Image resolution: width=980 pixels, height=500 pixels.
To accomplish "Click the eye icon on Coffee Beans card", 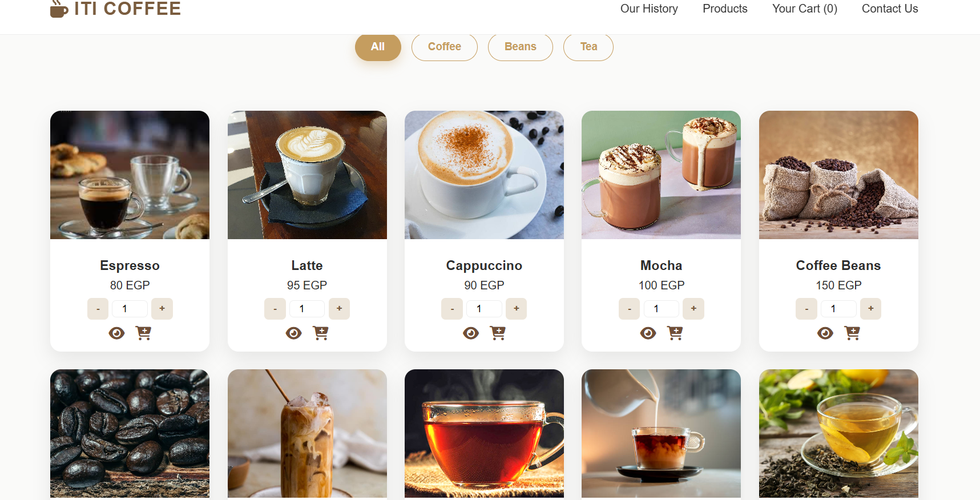I will pos(825,333).
